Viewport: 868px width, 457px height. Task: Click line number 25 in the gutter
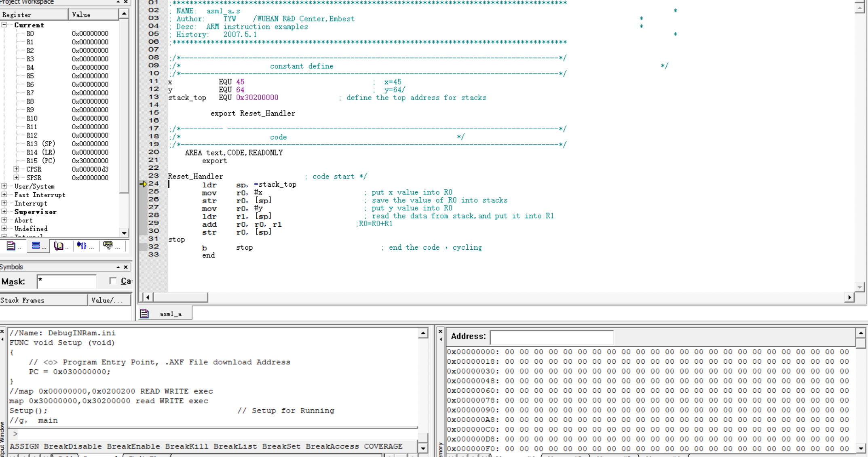pos(154,192)
